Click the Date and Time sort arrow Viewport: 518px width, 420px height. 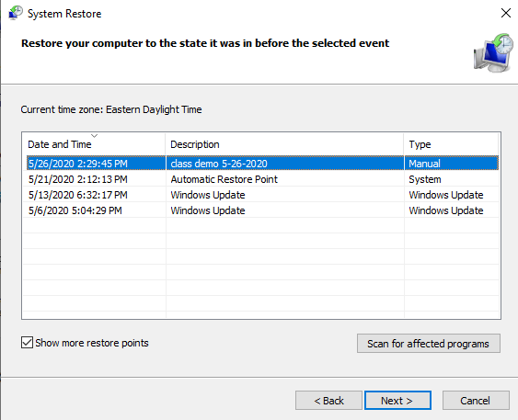coord(94,136)
